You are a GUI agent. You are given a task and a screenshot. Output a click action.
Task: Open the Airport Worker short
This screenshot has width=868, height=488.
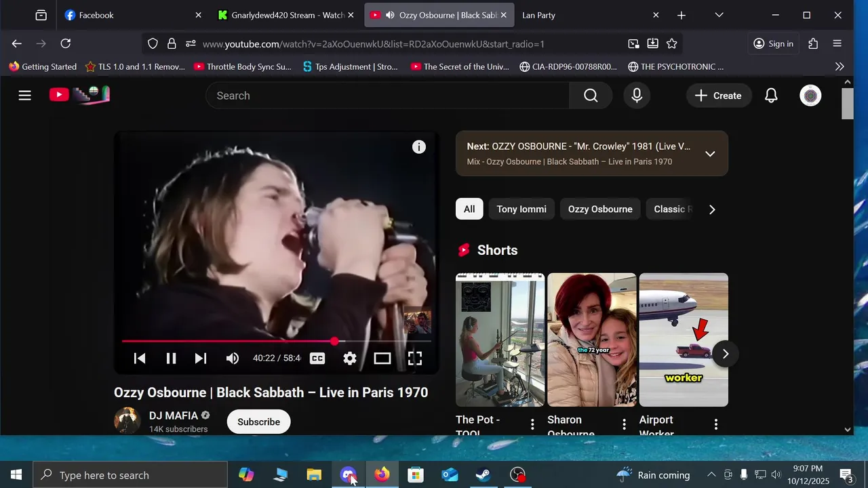tap(684, 340)
